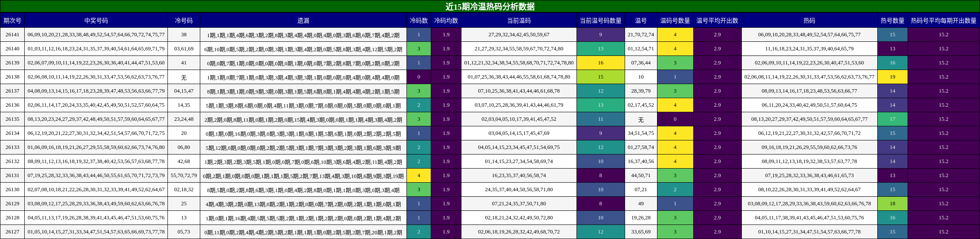Select period number 26137

tap(12, 91)
